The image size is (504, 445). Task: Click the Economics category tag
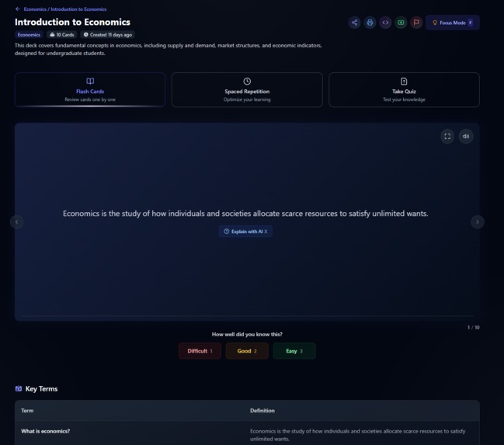click(29, 35)
